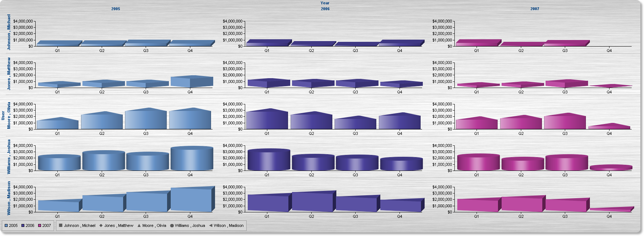Click $4,000,000 label in Moore, Olivia 2006 chart
Viewport: 644px width, 236px height.
(x=232, y=104)
